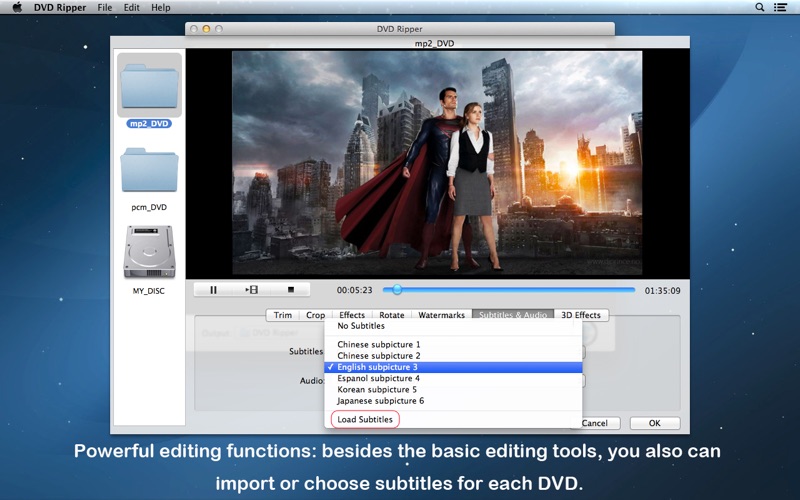Viewport: 800px width, 500px height.
Task: Click the playback position slider knob
Action: pyautogui.click(x=397, y=290)
